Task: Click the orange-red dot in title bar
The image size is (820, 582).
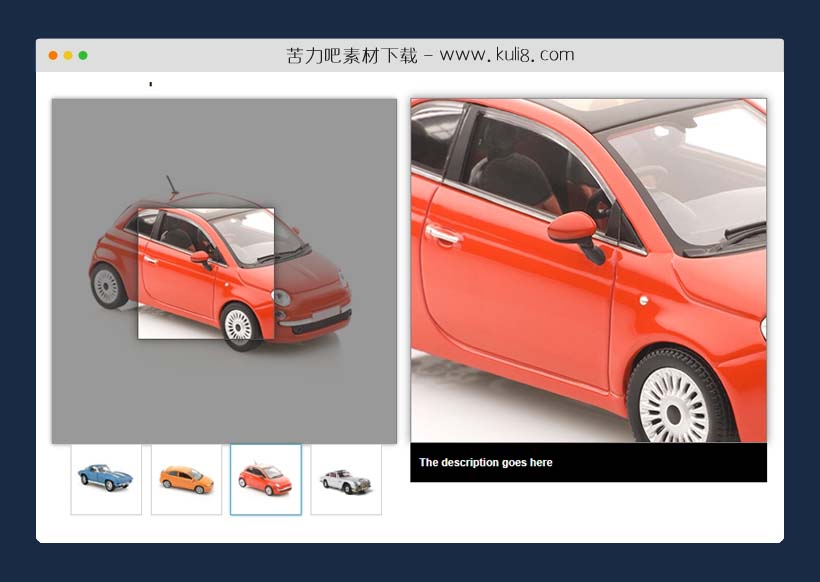Action: (x=53, y=55)
